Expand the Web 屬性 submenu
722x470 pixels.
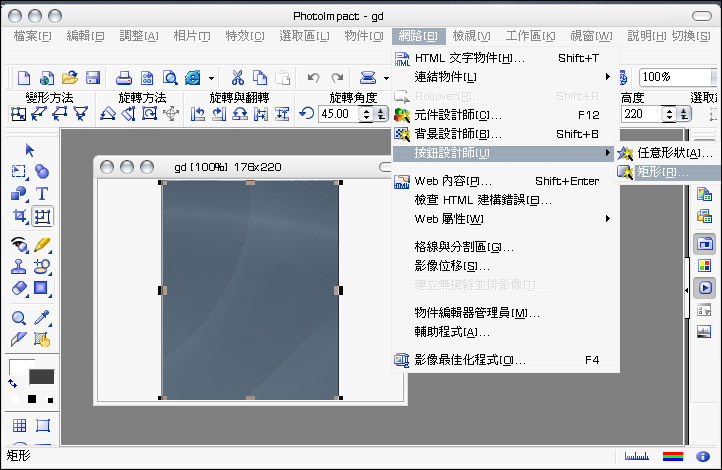pos(505,219)
